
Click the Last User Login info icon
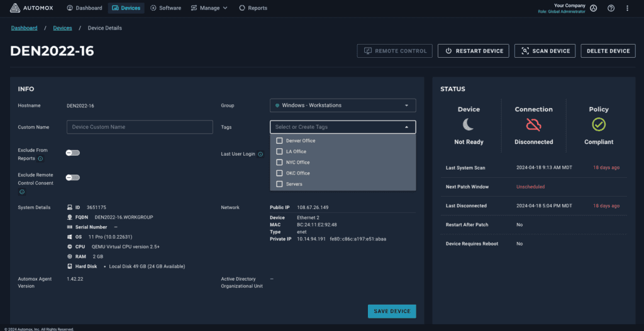pyautogui.click(x=260, y=155)
